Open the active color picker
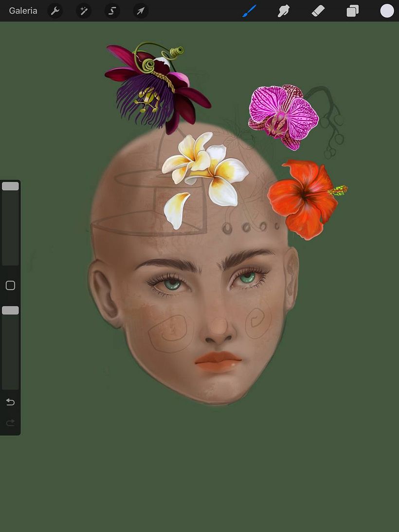The width and height of the screenshot is (399, 532). coord(386,10)
